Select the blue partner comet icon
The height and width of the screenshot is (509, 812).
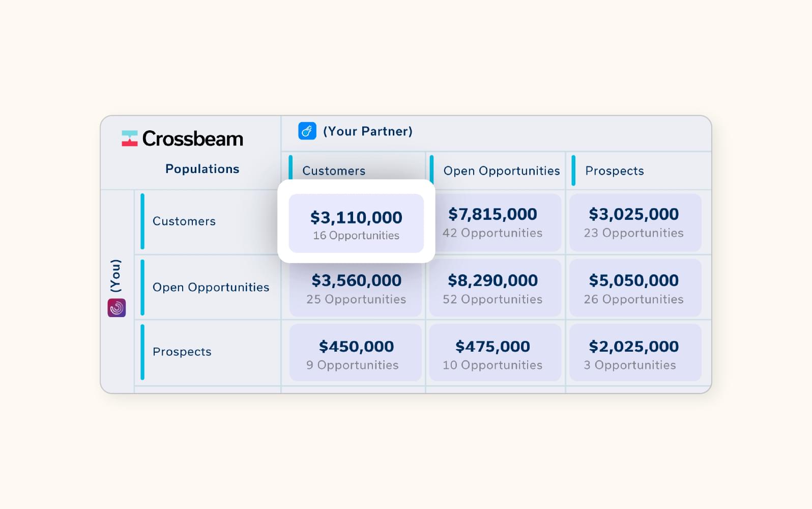[306, 131]
